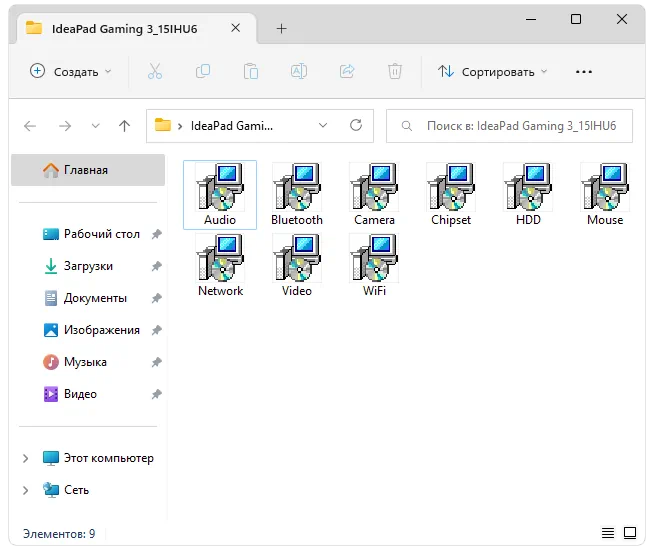
Task: Unpin Рабочий стол via its pin icon
Action: (157, 234)
